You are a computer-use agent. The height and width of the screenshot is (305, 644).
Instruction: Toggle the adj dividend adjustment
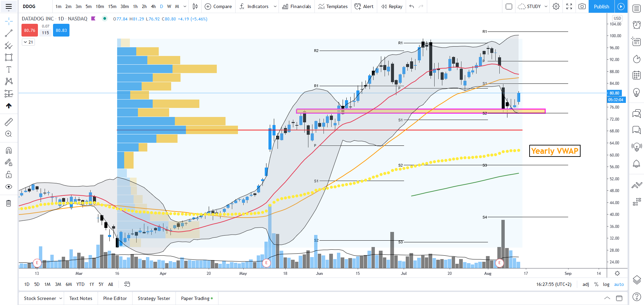click(x=586, y=284)
